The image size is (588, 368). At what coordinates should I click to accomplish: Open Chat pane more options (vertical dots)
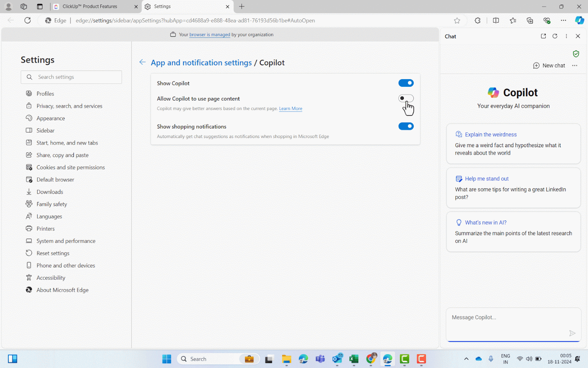click(x=566, y=36)
